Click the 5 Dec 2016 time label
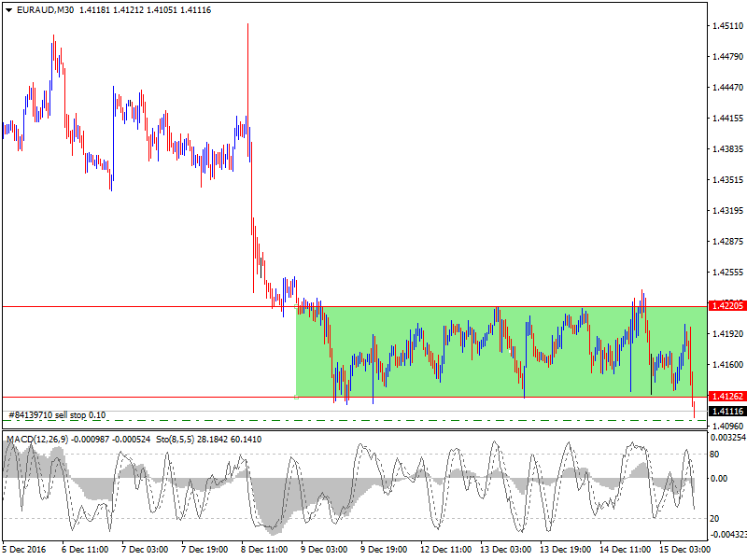Screen dimensions: 747x560 click(x=24, y=549)
